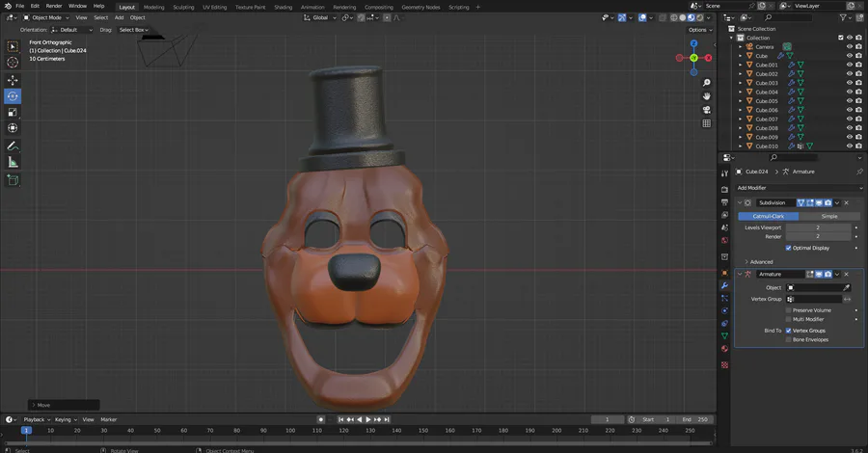This screenshot has height=453, width=868.
Task: Activate the Rotate tool
Action: pyautogui.click(x=13, y=96)
